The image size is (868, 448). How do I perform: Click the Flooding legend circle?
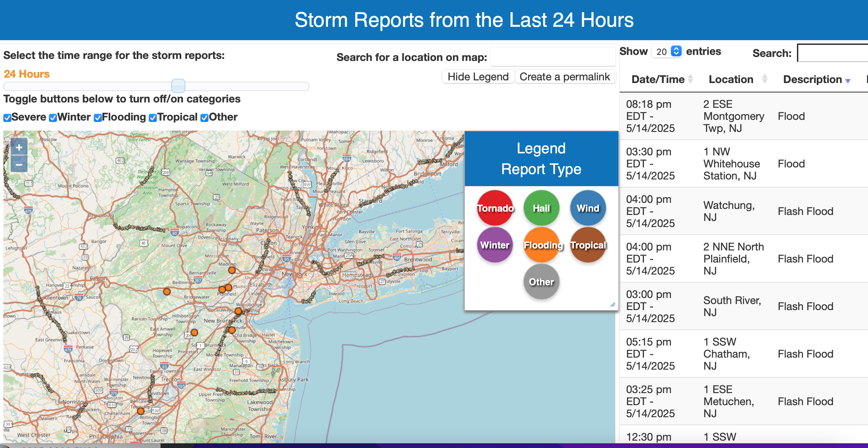click(x=541, y=245)
